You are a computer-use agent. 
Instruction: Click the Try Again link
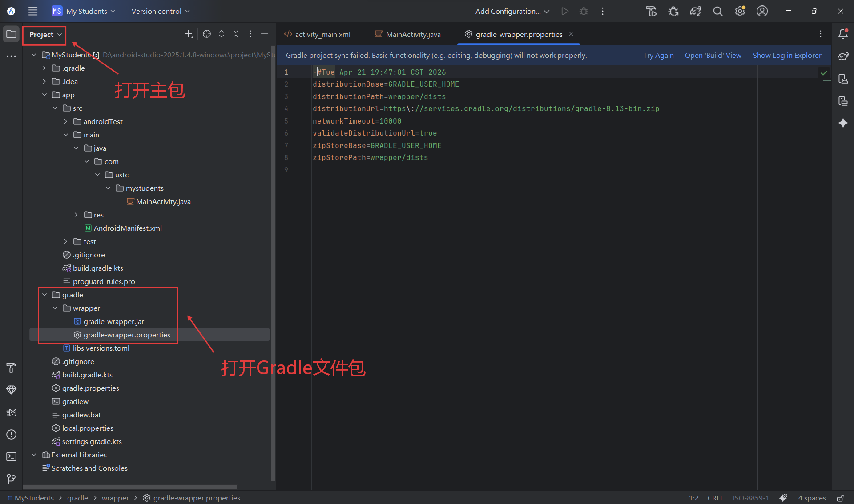658,55
